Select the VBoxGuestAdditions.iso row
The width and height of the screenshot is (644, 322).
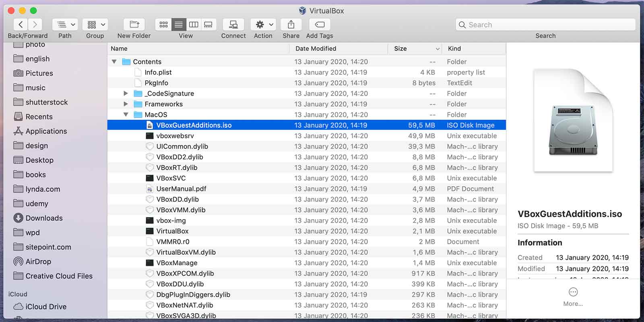pyautogui.click(x=306, y=125)
